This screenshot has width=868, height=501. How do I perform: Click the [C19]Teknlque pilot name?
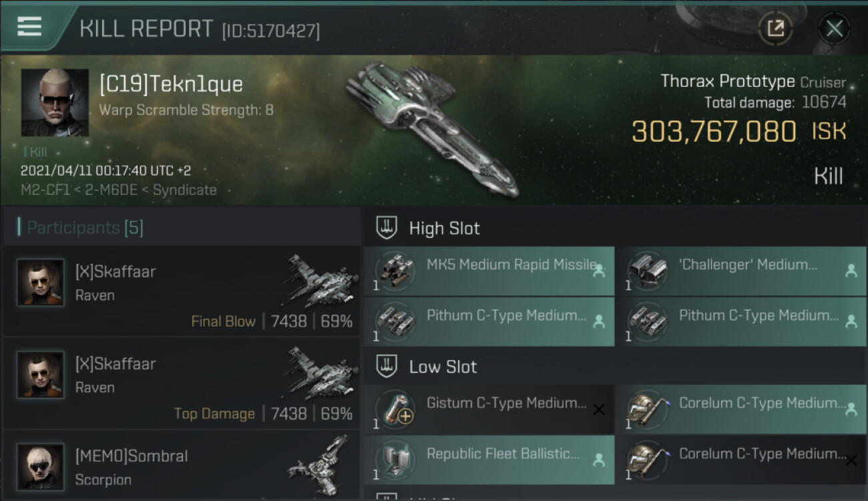[171, 84]
